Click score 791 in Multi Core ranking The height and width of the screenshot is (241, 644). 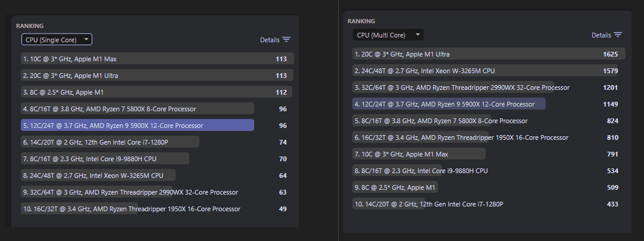(x=612, y=154)
